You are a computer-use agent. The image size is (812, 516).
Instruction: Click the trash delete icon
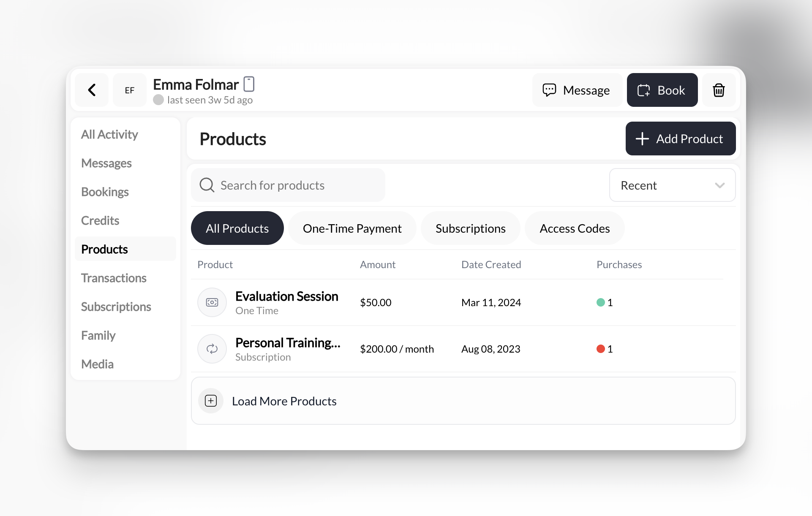(719, 90)
